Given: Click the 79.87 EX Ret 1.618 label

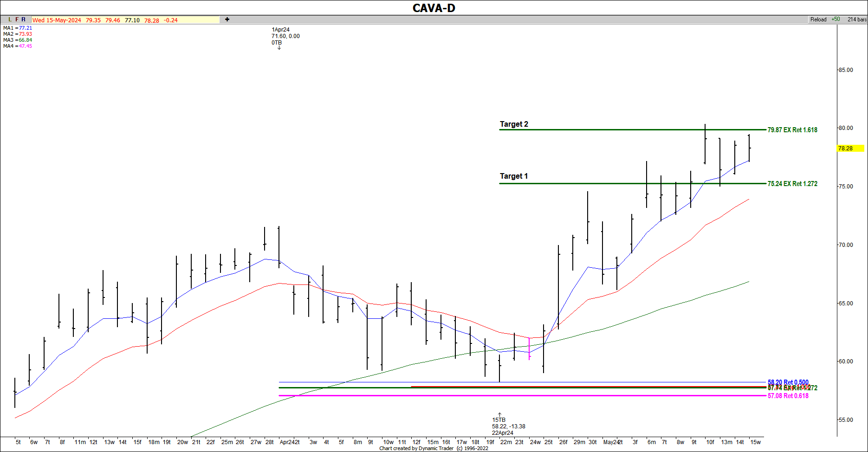Looking at the screenshot, I should click(x=792, y=130).
